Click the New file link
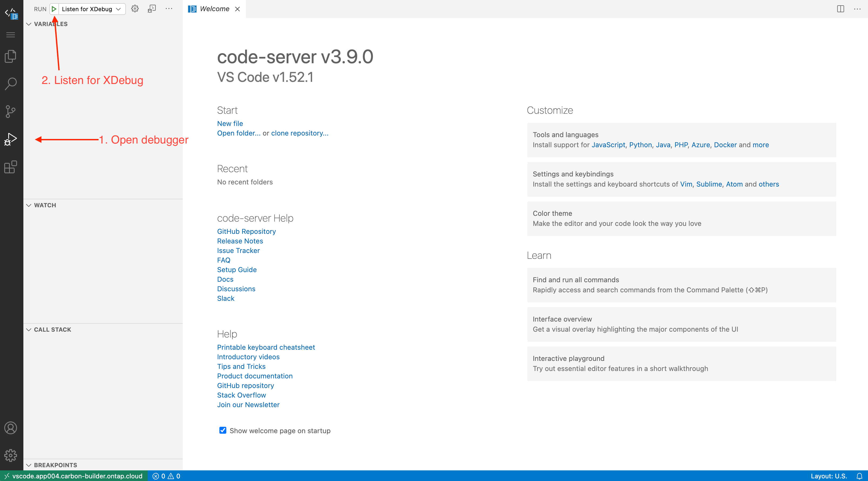 click(230, 124)
